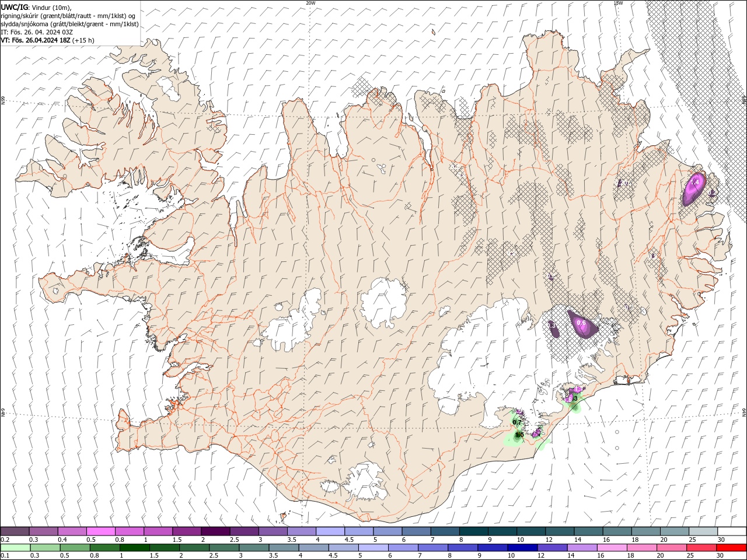Click the '15W' longitude label
Image resolution: width=747 pixels, height=560 pixels.
pos(618,3)
